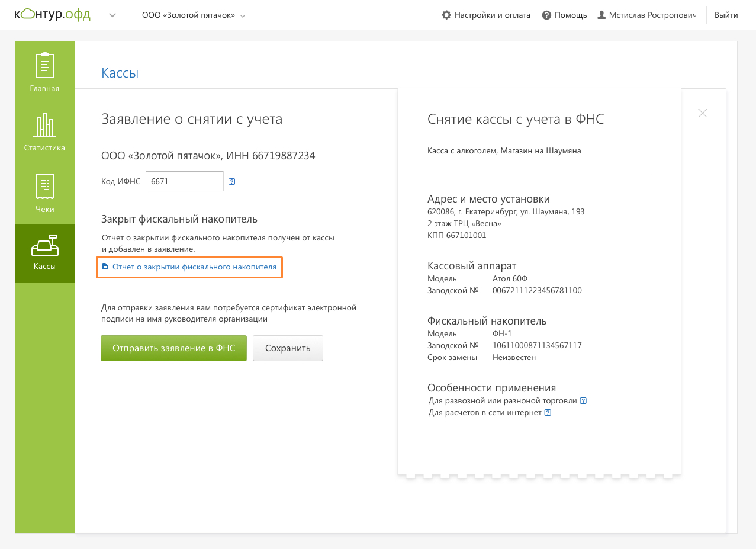Screen dimensions: 756x549
Task: Click the Сохранить button
Action: (x=288, y=348)
